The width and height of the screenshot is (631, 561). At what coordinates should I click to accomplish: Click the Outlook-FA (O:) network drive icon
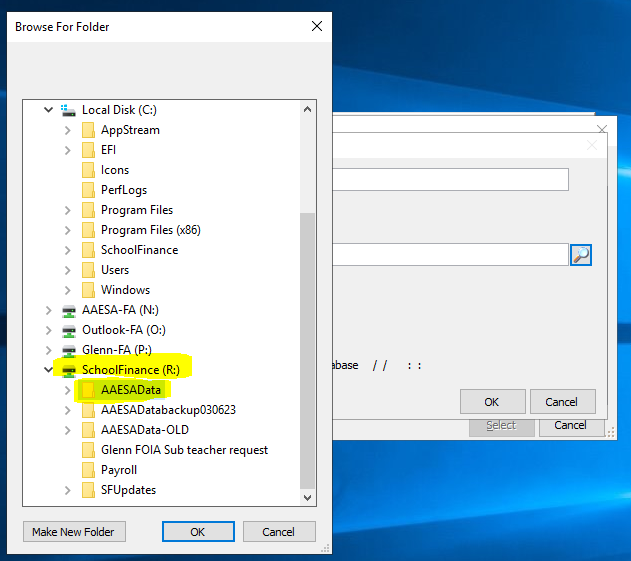(x=69, y=330)
